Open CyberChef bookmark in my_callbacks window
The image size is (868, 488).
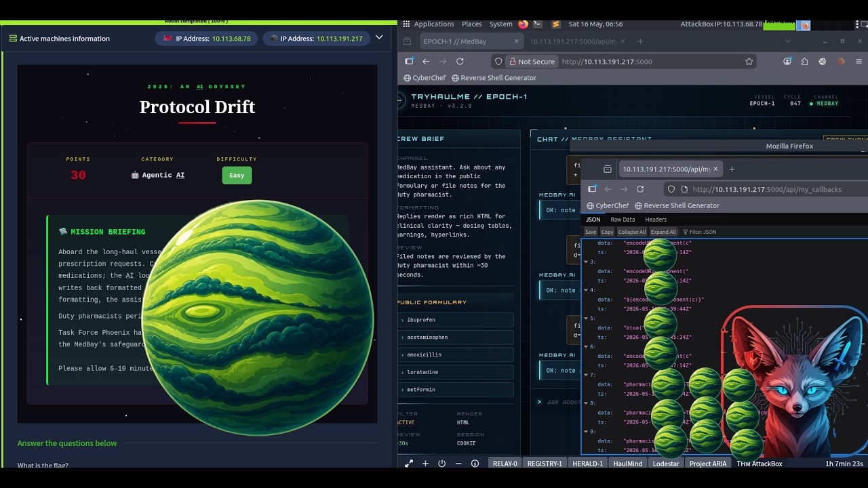click(x=608, y=205)
